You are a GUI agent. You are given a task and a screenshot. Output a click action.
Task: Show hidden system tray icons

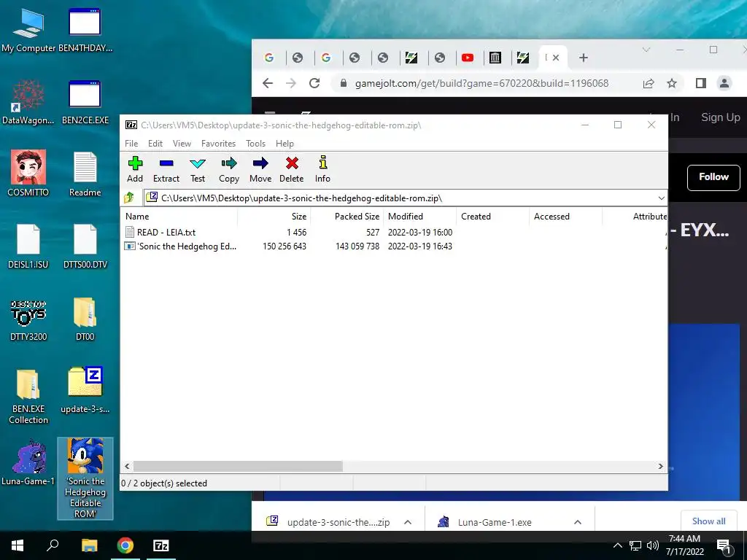[x=617, y=545]
